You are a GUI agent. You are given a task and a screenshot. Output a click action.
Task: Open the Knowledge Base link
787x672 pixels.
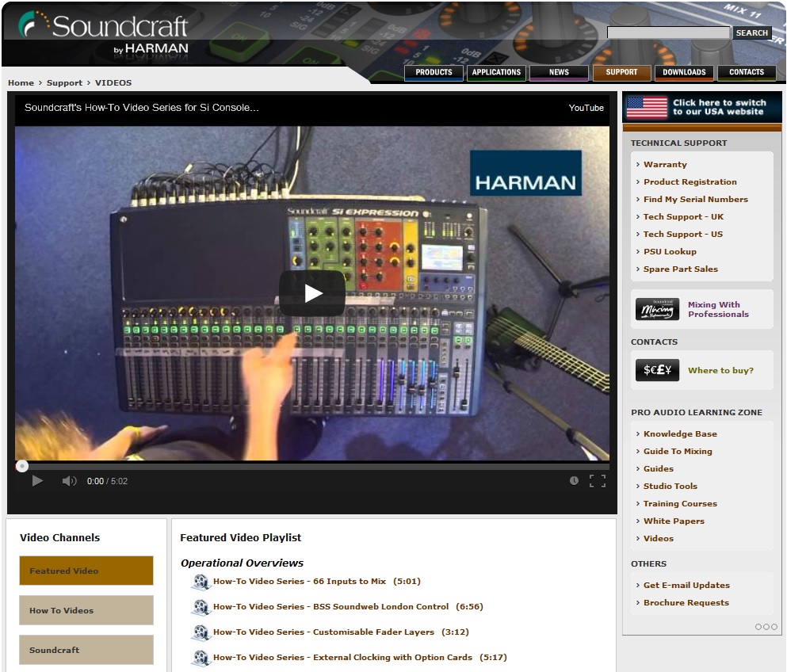[680, 434]
